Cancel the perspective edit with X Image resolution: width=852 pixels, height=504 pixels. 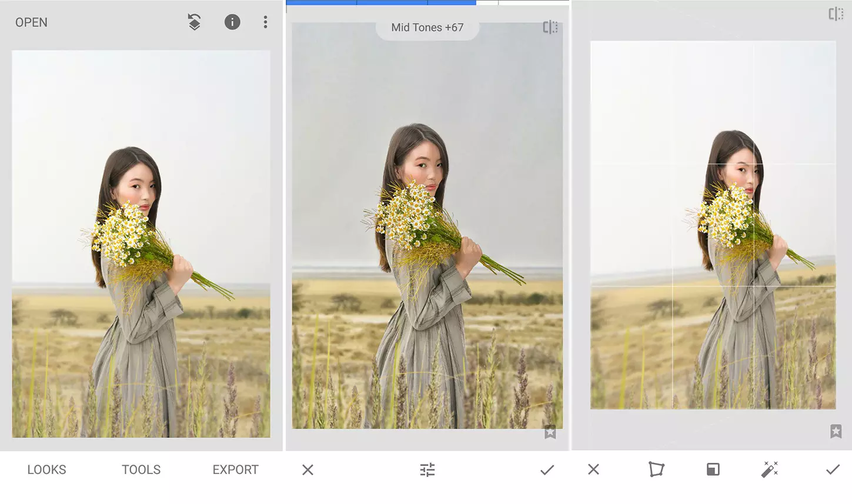tap(593, 469)
